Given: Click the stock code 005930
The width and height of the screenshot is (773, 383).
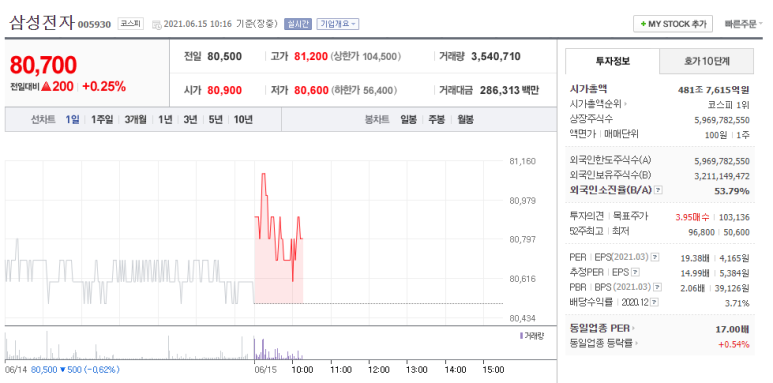Looking at the screenshot, I should pyautogui.click(x=95, y=25).
